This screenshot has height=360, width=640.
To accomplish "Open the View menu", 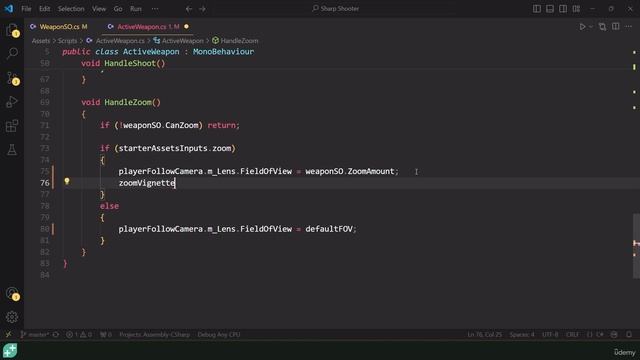I will [x=99, y=9].
